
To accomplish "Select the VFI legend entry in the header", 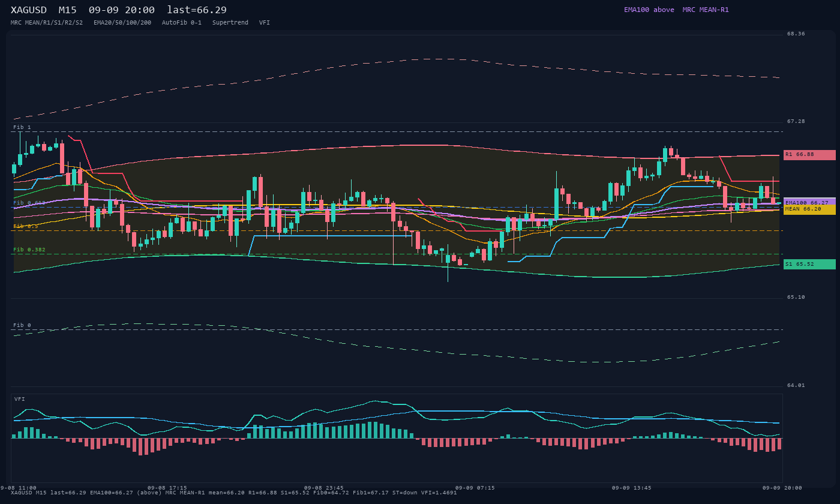I will tap(265, 23).
